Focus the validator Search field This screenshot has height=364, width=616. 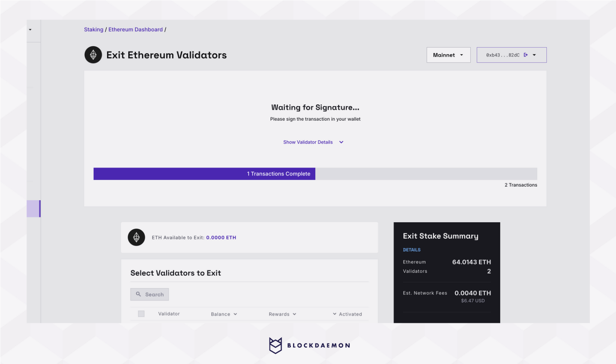pyautogui.click(x=150, y=294)
